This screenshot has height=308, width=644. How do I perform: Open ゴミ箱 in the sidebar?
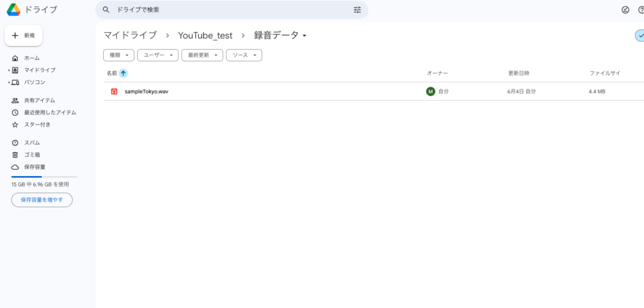pyautogui.click(x=32, y=155)
